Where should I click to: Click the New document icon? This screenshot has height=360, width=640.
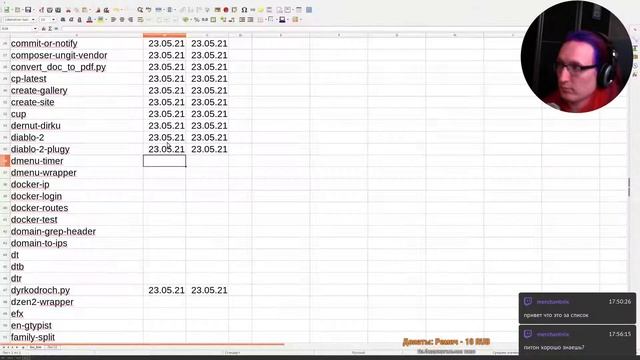(x=7, y=10)
